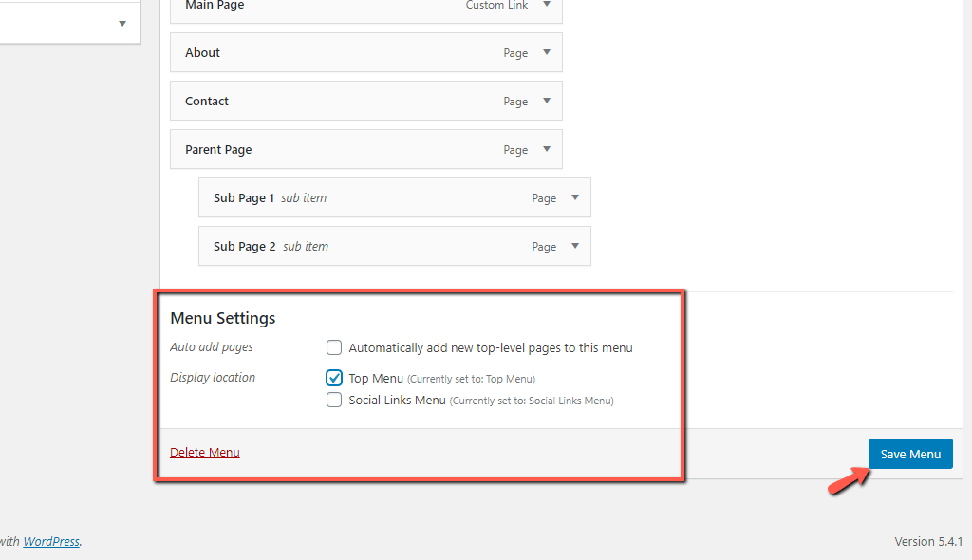Expand the Sub Page 1 item arrow
The height and width of the screenshot is (560, 972).
click(x=575, y=197)
